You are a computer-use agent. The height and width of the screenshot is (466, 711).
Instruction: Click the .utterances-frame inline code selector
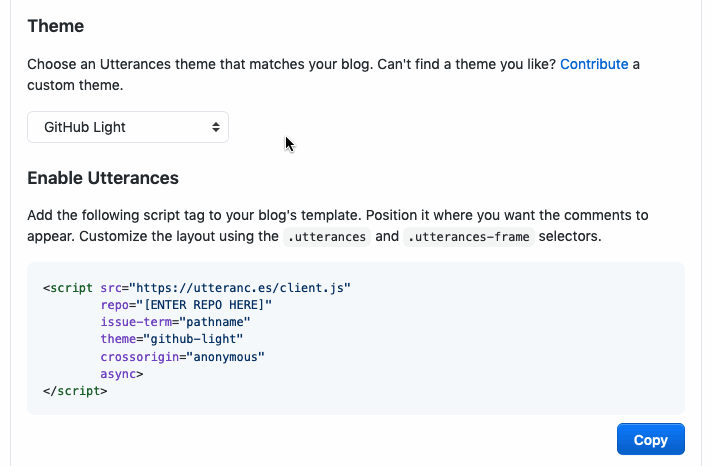(471, 236)
